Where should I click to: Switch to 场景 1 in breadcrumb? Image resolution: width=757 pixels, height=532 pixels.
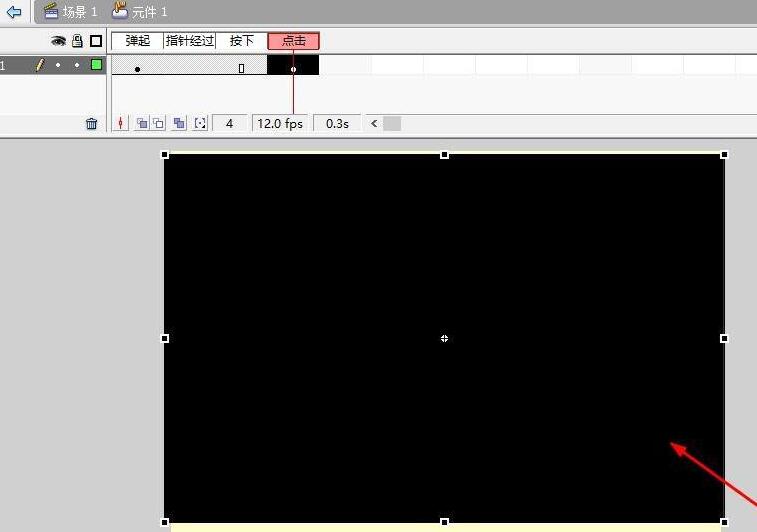click(70, 12)
